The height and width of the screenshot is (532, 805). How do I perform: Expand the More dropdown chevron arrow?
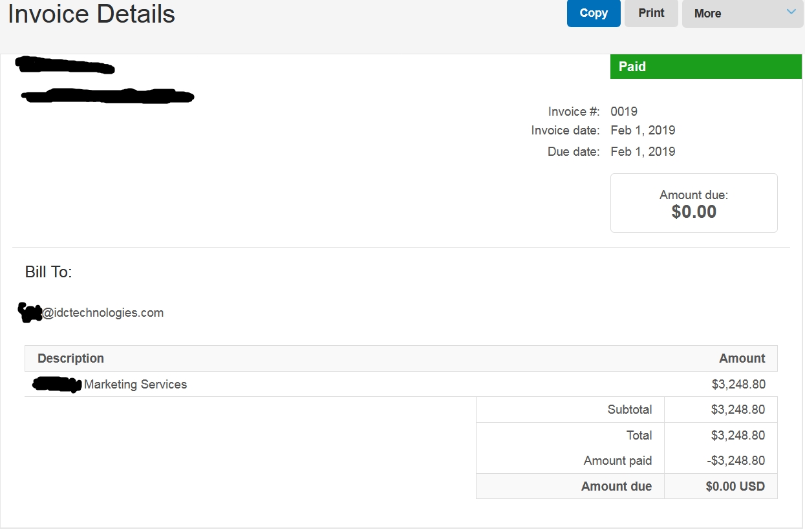[x=791, y=12]
